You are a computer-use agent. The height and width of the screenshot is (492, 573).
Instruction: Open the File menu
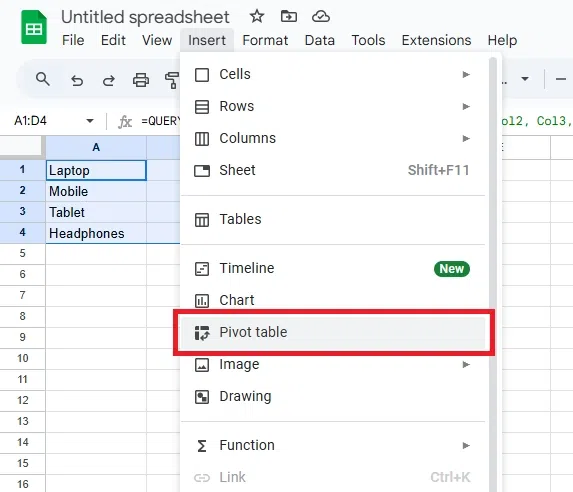(x=73, y=40)
